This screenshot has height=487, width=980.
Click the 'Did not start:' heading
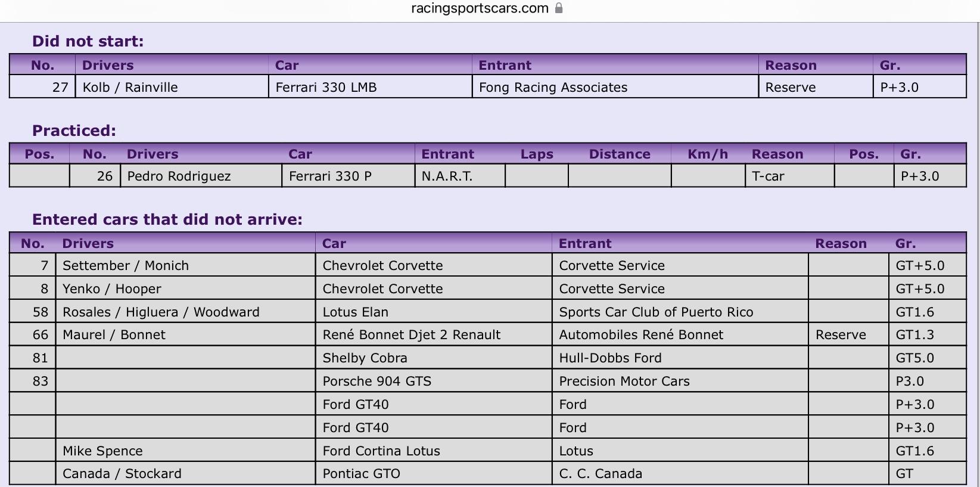(88, 41)
